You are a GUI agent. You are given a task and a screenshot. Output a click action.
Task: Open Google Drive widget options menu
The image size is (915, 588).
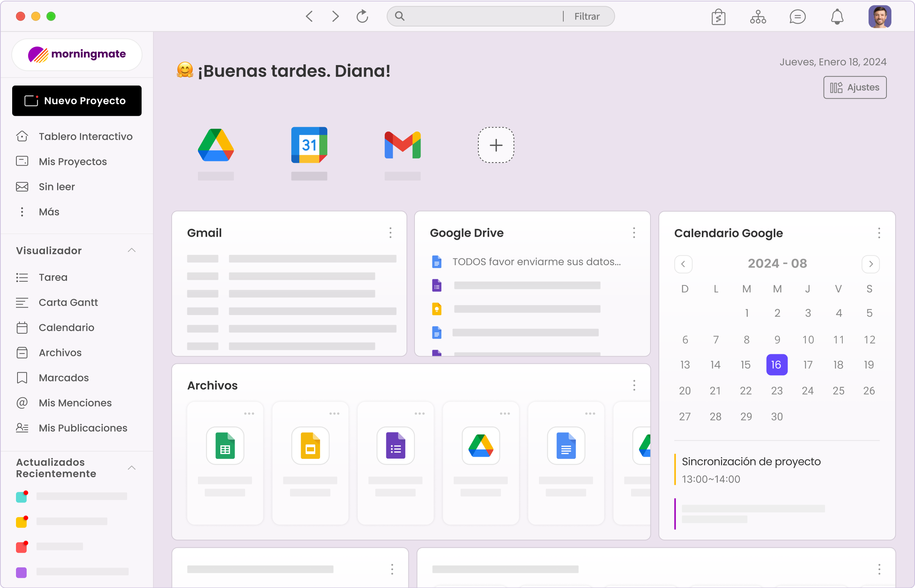click(634, 233)
